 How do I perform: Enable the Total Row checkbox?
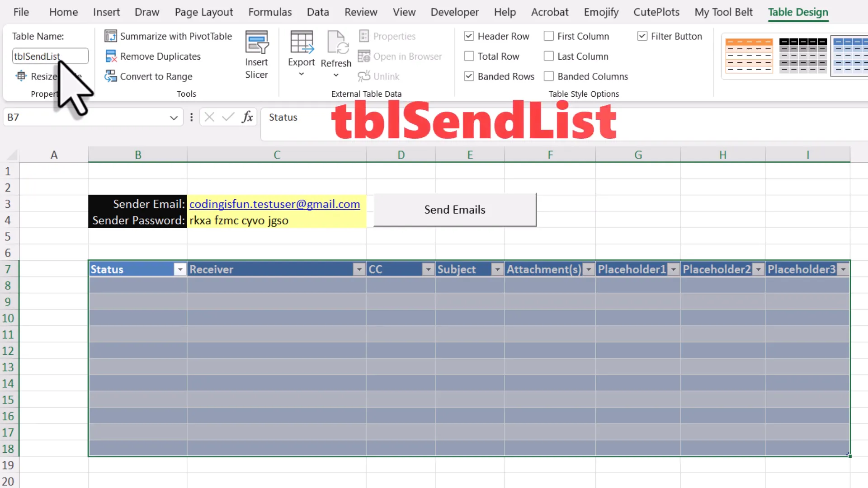pyautogui.click(x=469, y=56)
